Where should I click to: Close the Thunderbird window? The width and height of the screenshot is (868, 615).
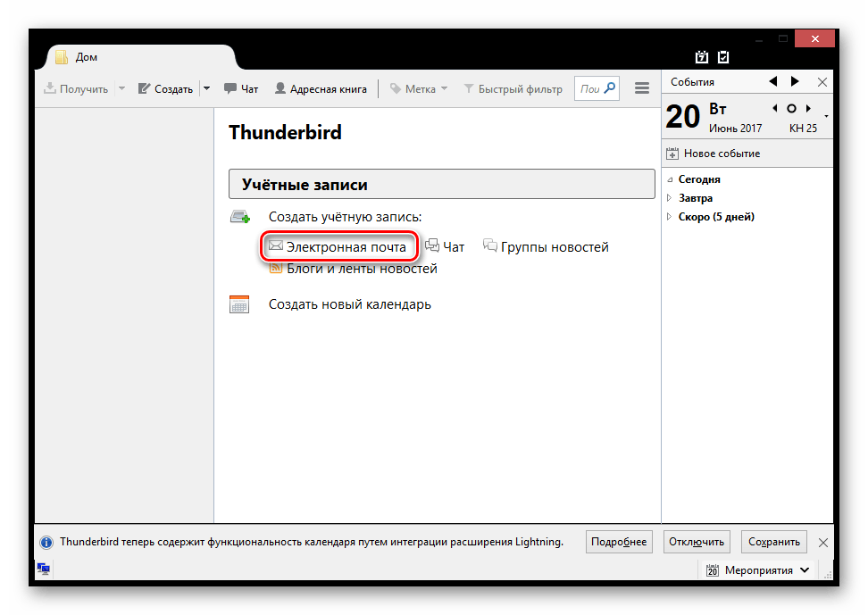point(814,38)
